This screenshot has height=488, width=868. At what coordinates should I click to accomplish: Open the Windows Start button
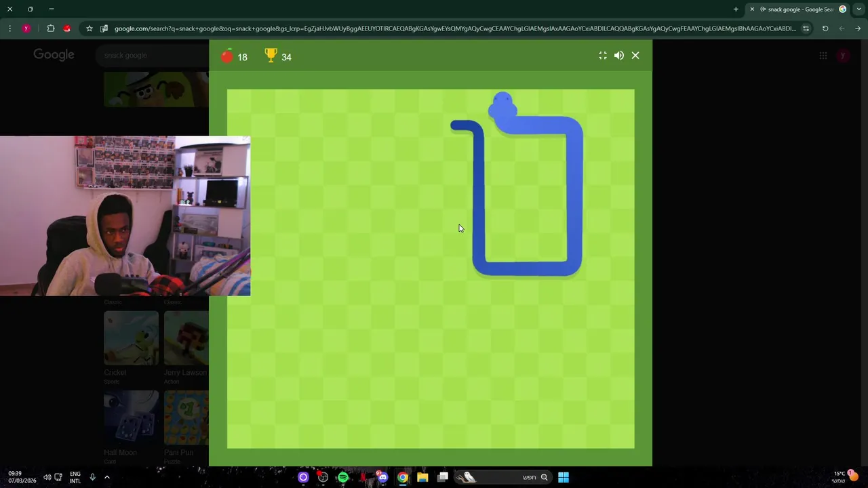564,477
